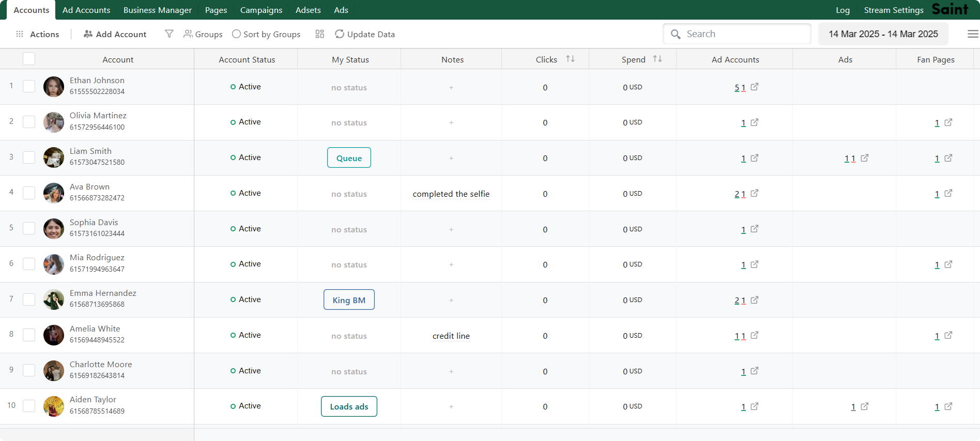Click the filter funnel icon
Image resolution: width=980 pixels, height=441 pixels.
click(x=169, y=34)
